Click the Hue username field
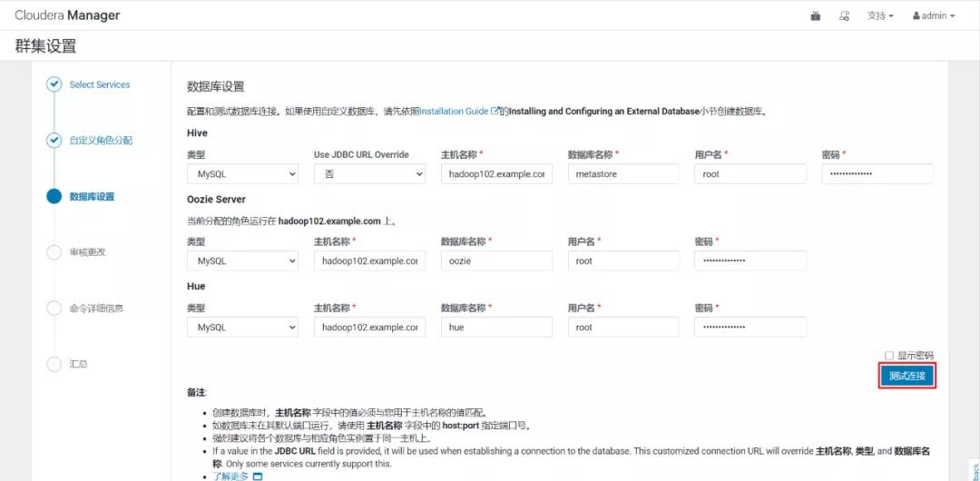Image resolution: width=980 pixels, height=481 pixels. click(x=623, y=327)
